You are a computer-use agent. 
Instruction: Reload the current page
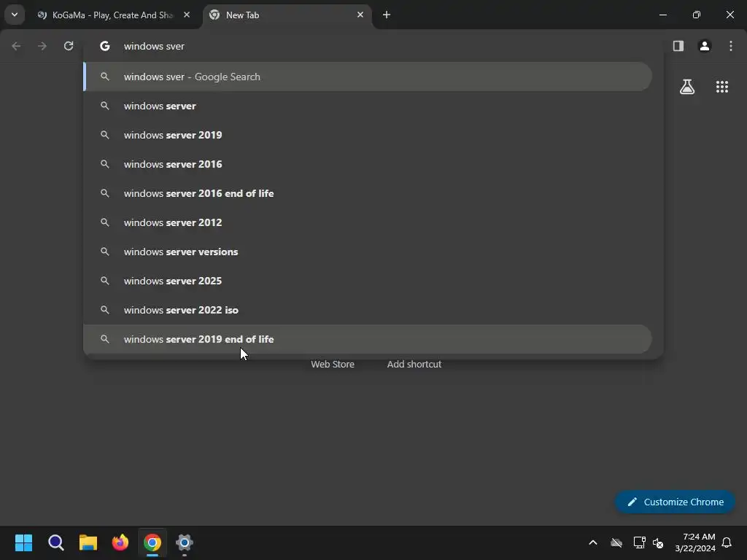(69, 46)
